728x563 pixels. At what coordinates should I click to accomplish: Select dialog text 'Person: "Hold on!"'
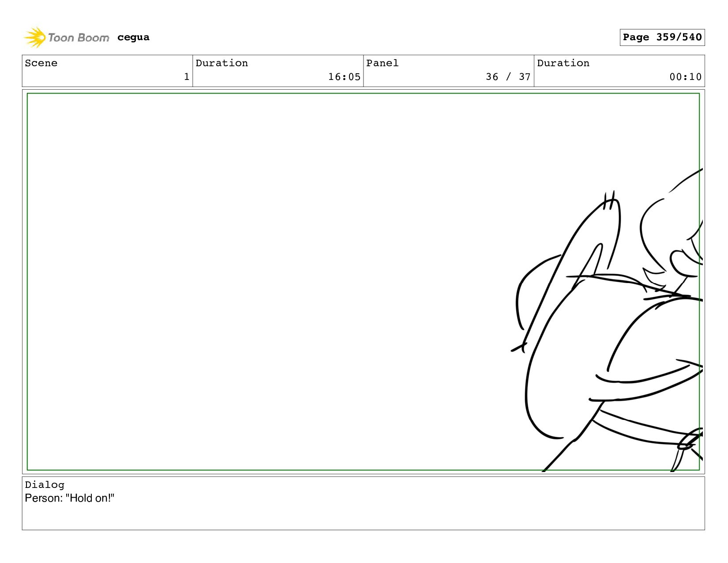pos(70,498)
